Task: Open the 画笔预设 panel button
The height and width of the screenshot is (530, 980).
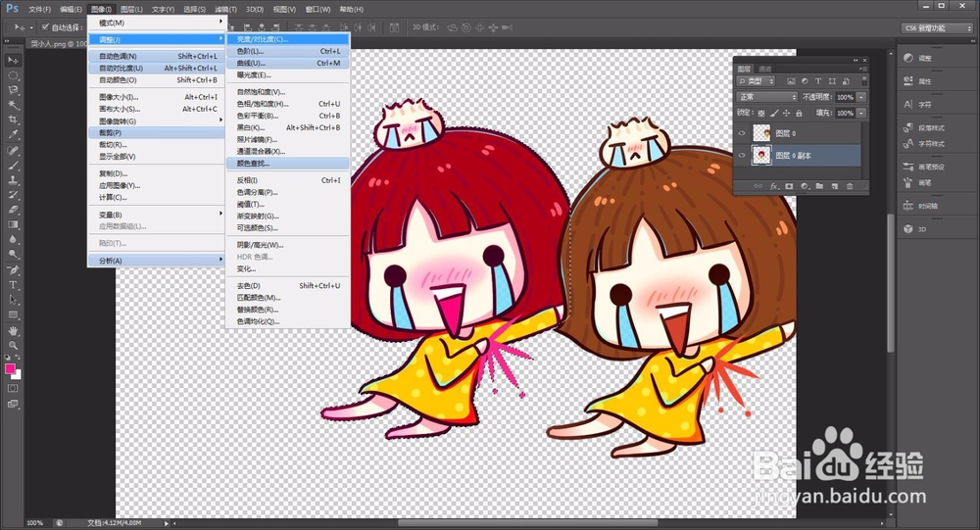Action: pos(924,167)
